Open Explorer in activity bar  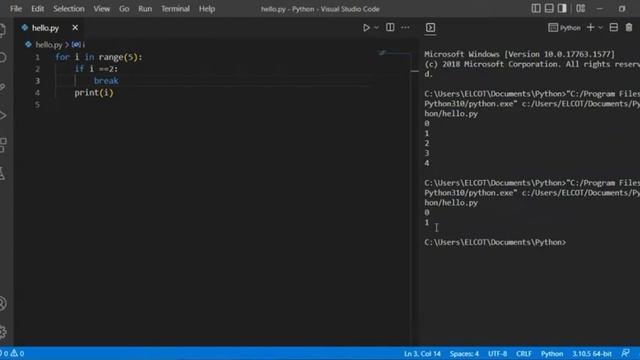[x=2, y=30]
